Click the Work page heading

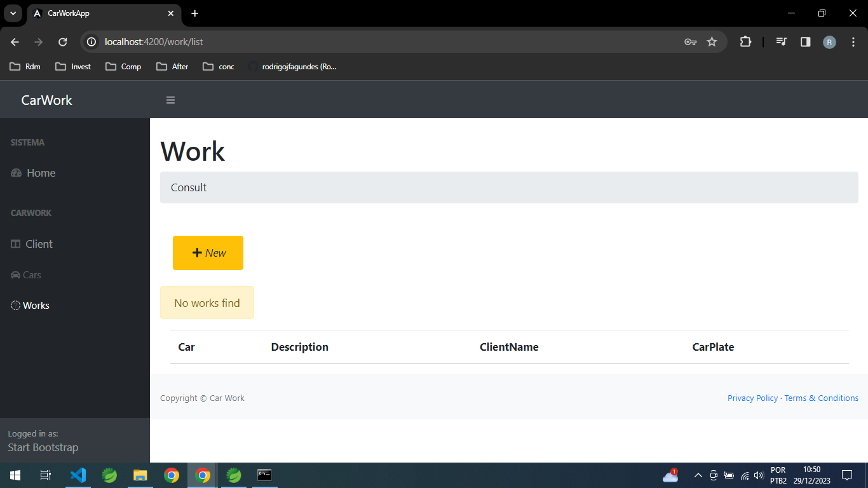[x=193, y=151]
